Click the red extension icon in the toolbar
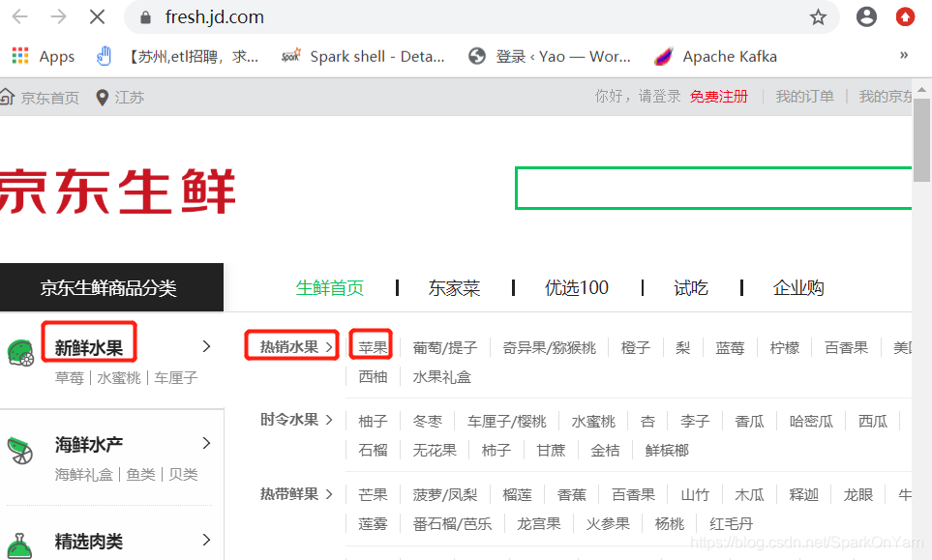This screenshot has width=932, height=560. [x=906, y=16]
